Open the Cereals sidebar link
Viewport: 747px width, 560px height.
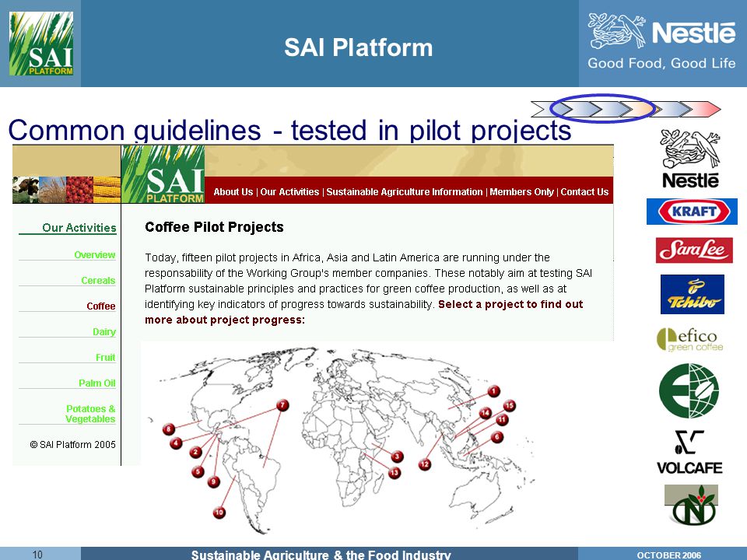click(98, 281)
